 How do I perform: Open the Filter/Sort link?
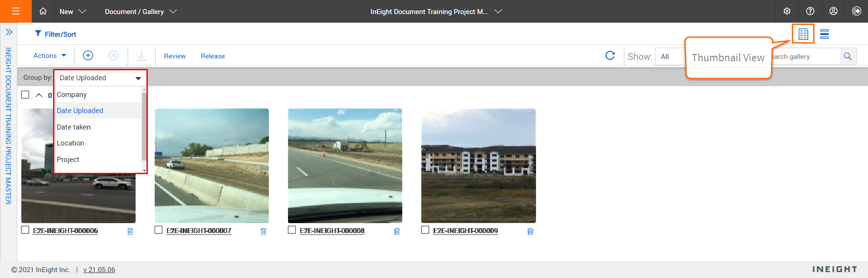pos(60,34)
